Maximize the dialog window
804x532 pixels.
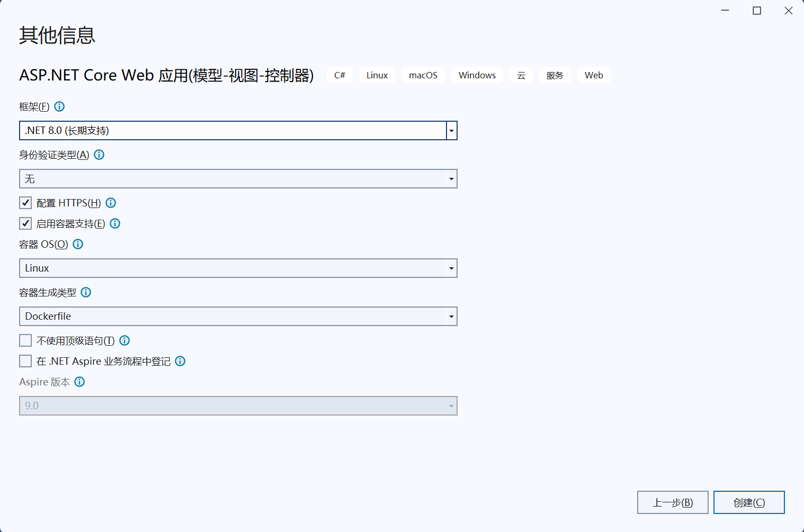tap(757, 11)
